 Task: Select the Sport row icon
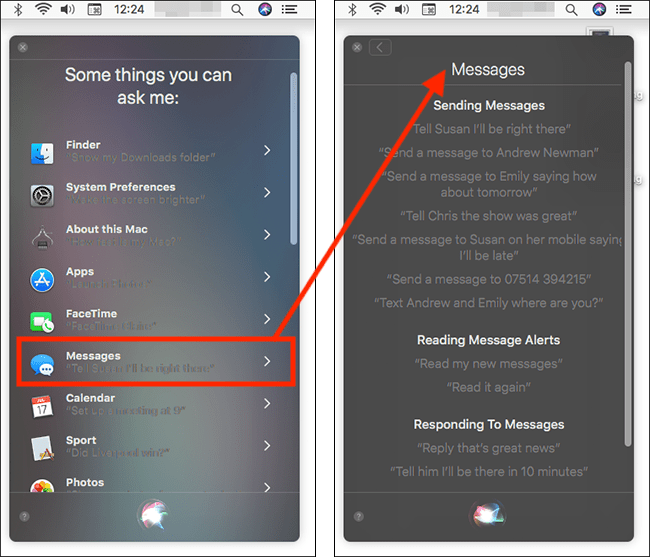point(42,448)
